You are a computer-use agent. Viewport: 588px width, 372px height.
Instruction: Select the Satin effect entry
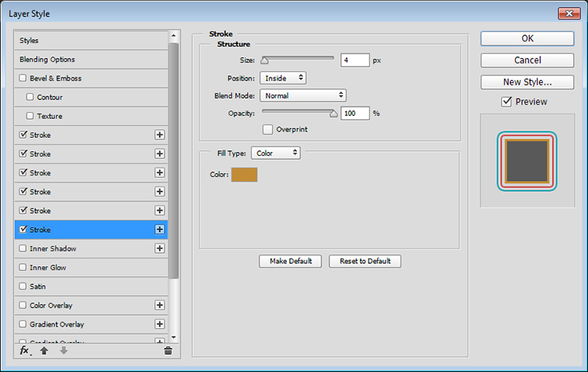[39, 286]
